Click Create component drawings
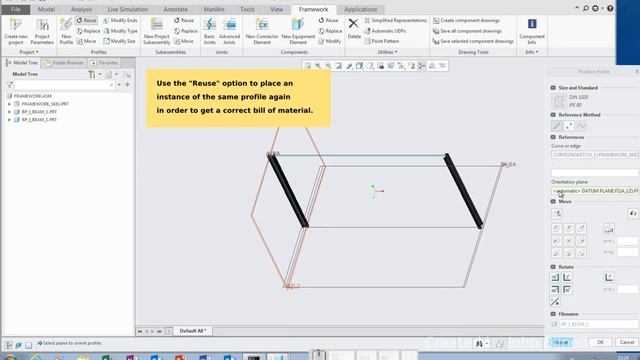 (466, 20)
